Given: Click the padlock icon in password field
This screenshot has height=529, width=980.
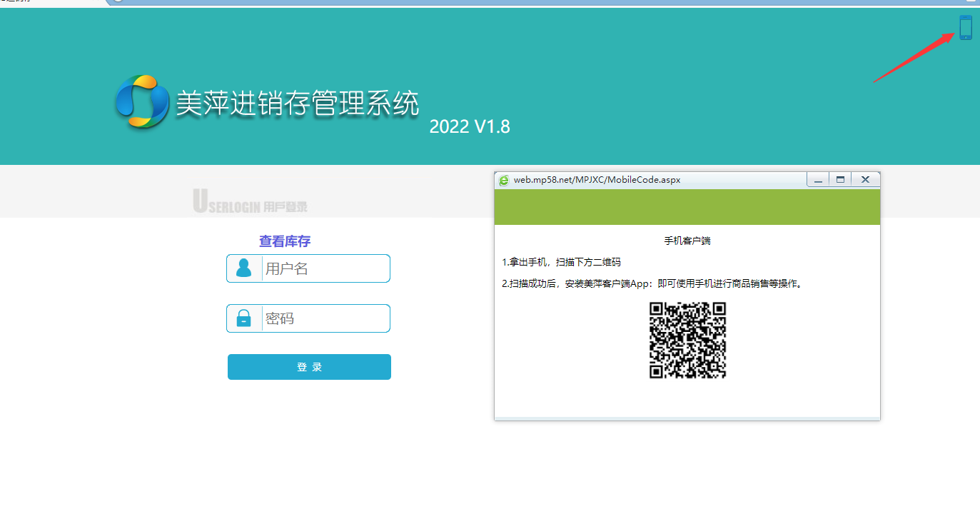Looking at the screenshot, I should pyautogui.click(x=244, y=318).
